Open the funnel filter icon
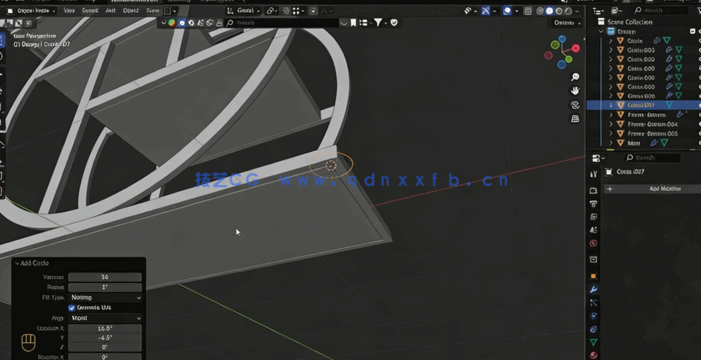This screenshot has width=701, height=360. (x=379, y=22)
